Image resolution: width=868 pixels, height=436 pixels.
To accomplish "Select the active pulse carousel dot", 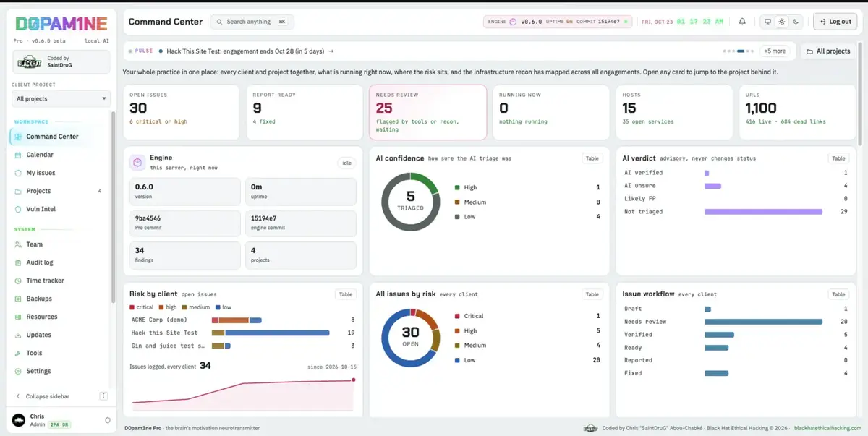I will [741, 51].
